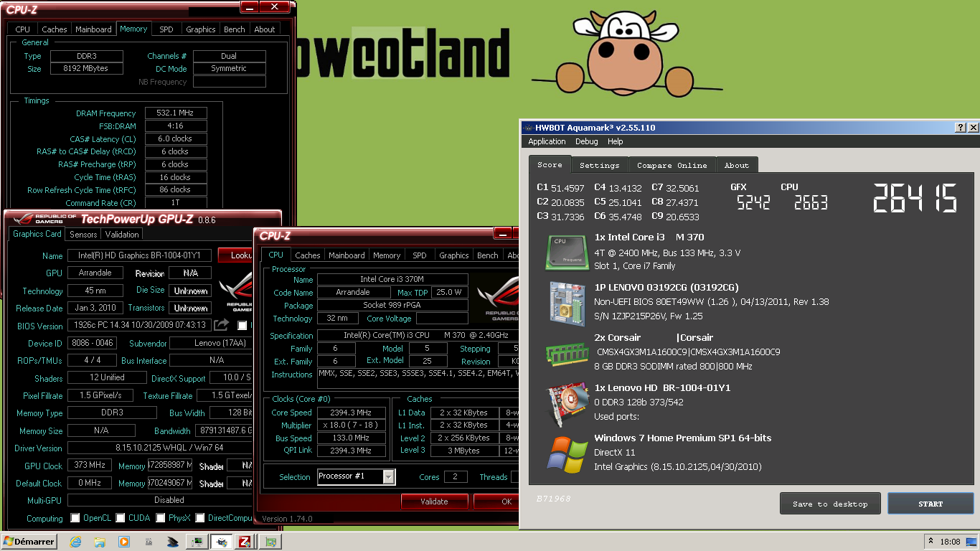This screenshot has height=551, width=980.
Task: Click the Validate button in CPU-Z
Action: click(x=434, y=501)
